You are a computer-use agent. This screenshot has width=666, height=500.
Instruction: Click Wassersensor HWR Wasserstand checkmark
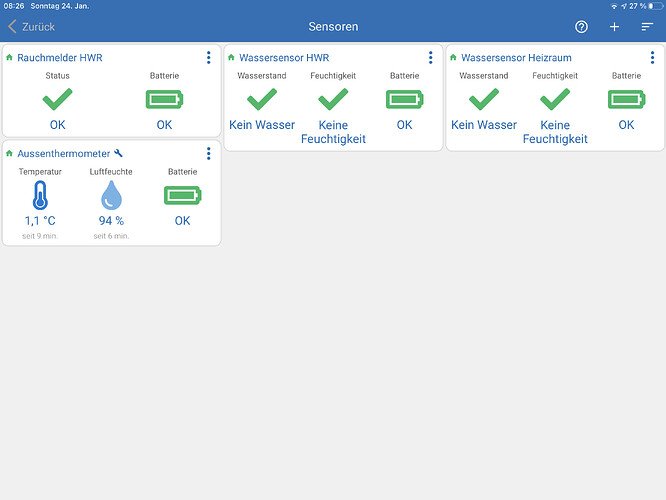point(261,100)
